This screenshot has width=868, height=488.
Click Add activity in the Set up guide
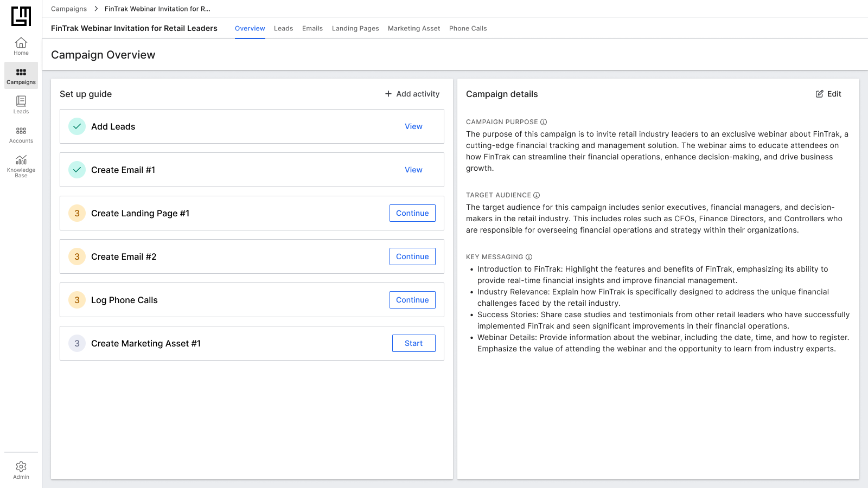(412, 94)
